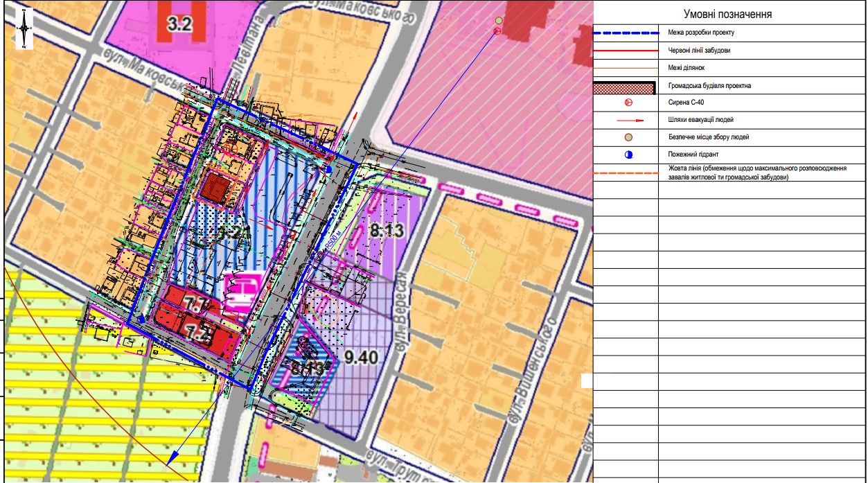Click the Пожежний гідрант legend symbol
868x483 pixels.
click(x=628, y=155)
